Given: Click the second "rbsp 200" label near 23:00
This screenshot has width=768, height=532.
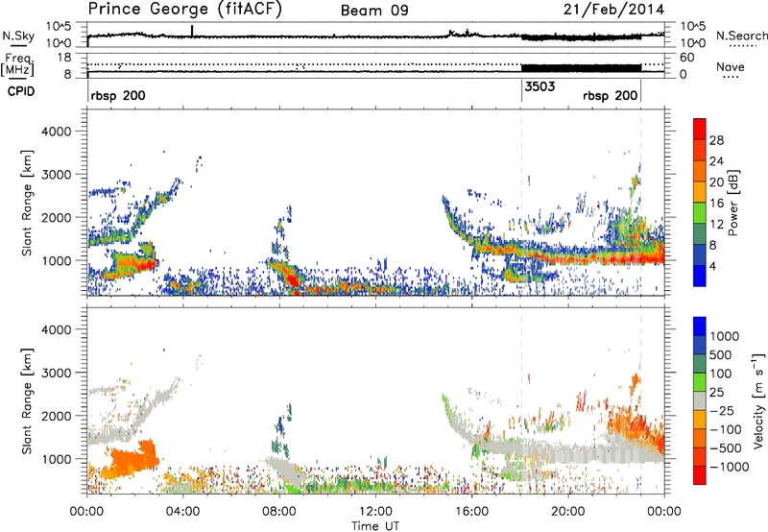Looking at the screenshot, I should pyautogui.click(x=611, y=95).
